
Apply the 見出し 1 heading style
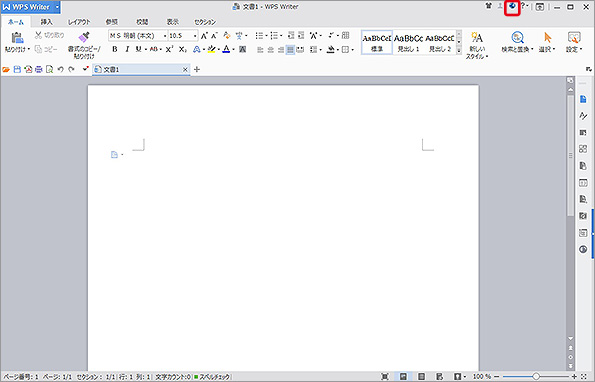click(x=408, y=42)
